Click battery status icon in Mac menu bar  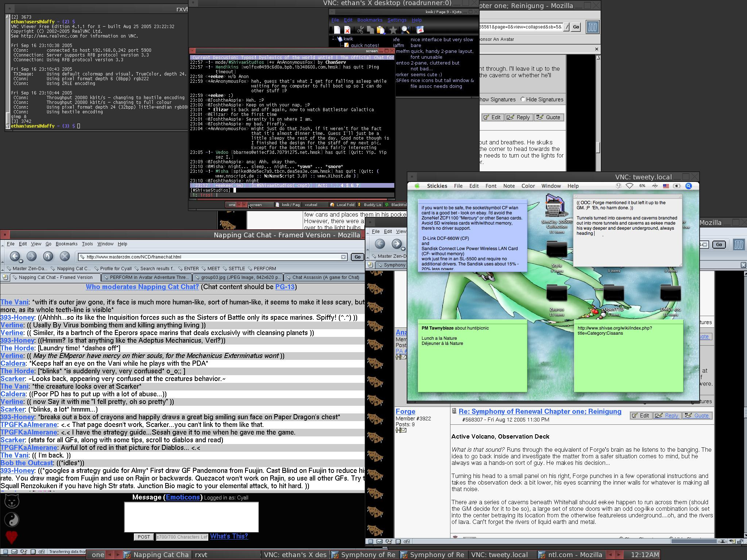point(677,186)
